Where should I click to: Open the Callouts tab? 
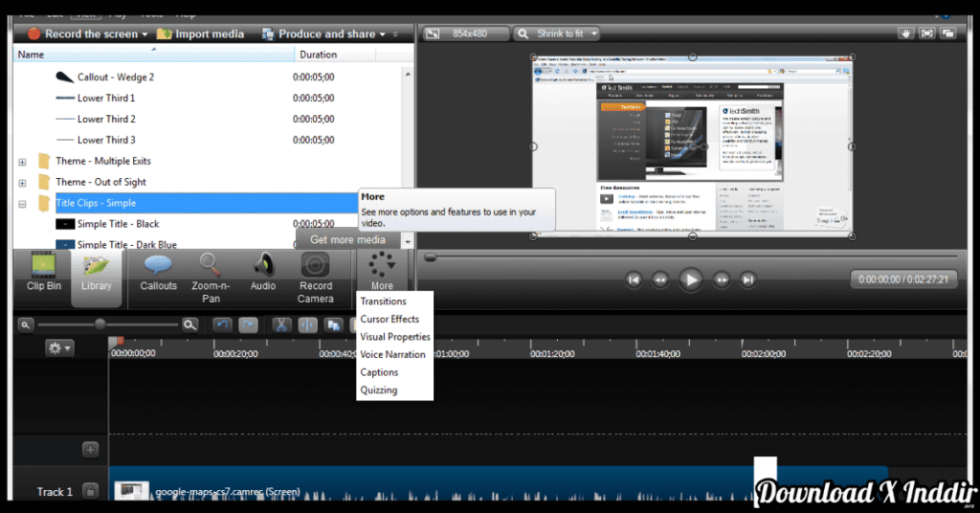click(158, 273)
